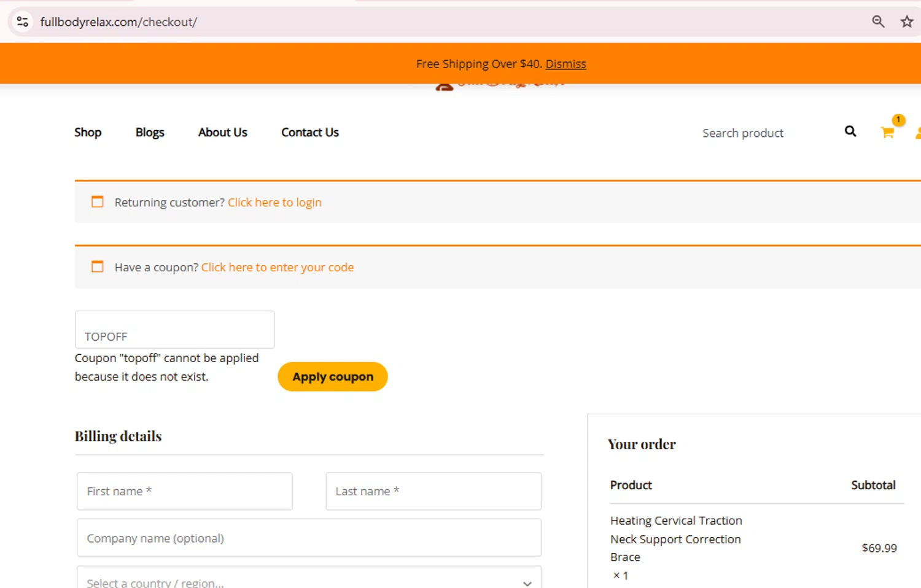921x588 pixels.
Task: Click the browser address bar URL
Action: 119,22
